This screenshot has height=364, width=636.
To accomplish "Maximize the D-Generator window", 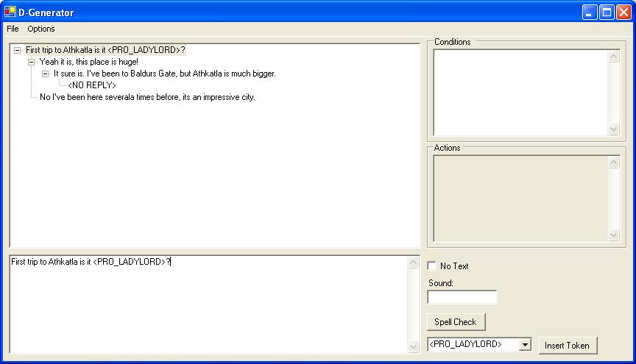I will [x=607, y=13].
